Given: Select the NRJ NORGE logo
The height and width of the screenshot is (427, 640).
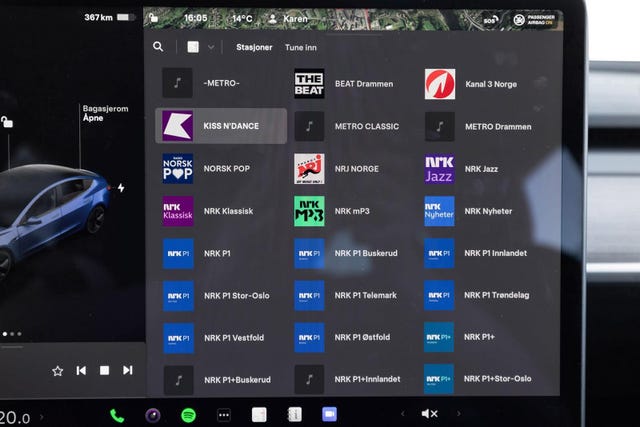Looking at the screenshot, I should tap(309, 169).
